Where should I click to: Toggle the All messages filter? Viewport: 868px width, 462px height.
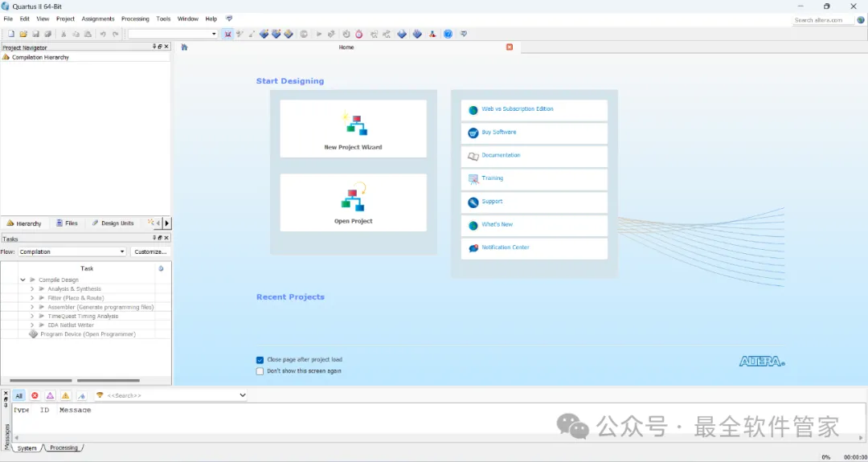pyautogui.click(x=18, y=395)
